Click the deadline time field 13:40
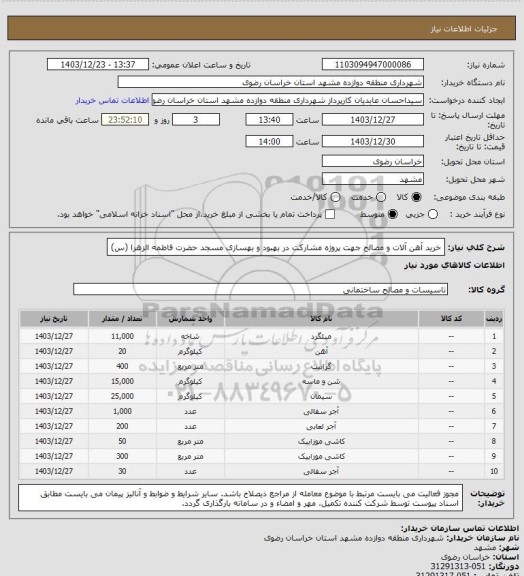The width and height of the screenshot is (524, 576). 269,120
